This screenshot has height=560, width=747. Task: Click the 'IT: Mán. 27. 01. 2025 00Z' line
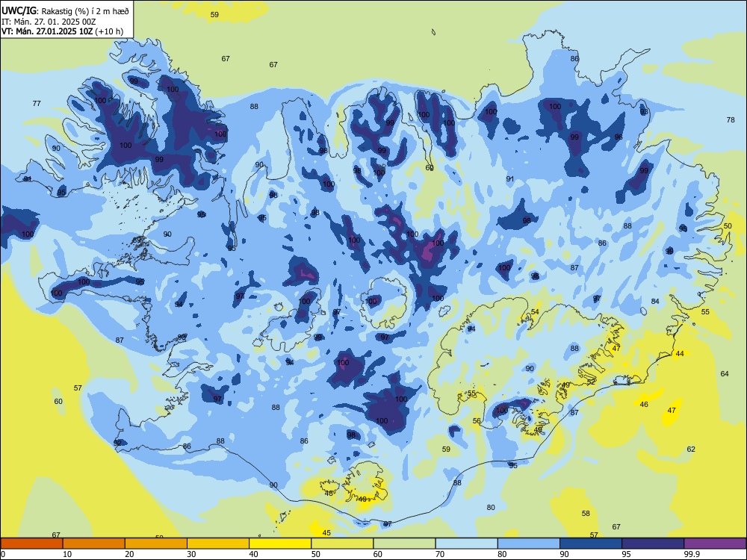49,22
